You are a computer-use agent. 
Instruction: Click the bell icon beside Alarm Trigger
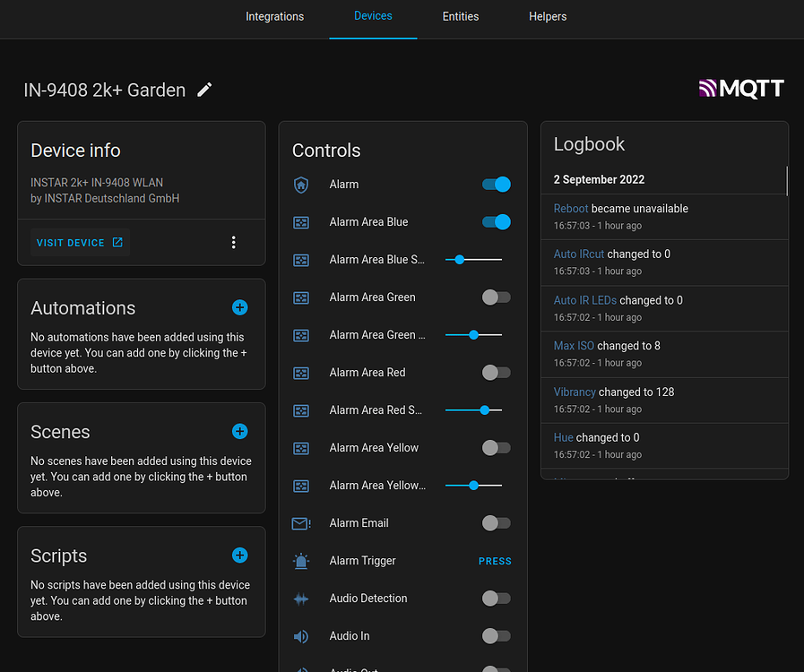point(301,560)
